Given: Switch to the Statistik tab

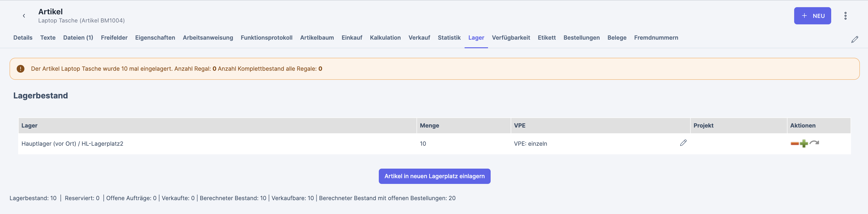Looking at the screenshot, I should click(449, 38).
